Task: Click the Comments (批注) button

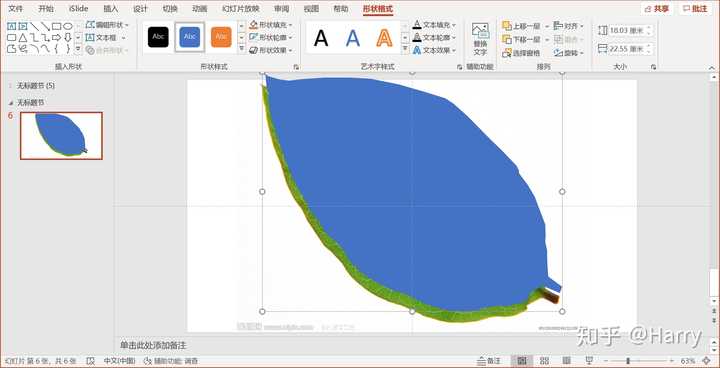Action: pyautogui.click(x=695, y=9)
